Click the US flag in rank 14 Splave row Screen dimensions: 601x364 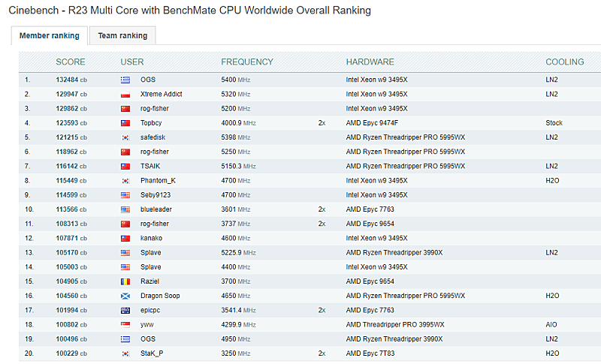tap(125, 267)
